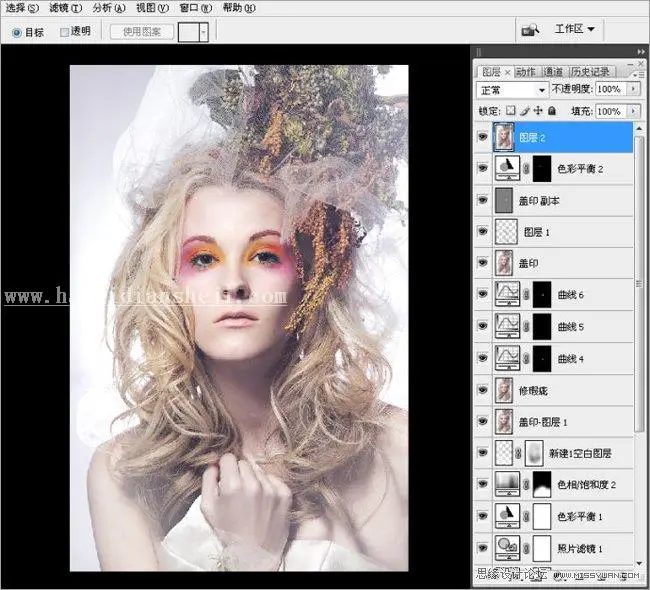Hide the 曲线 5 layer

click(x=483, y=326)
